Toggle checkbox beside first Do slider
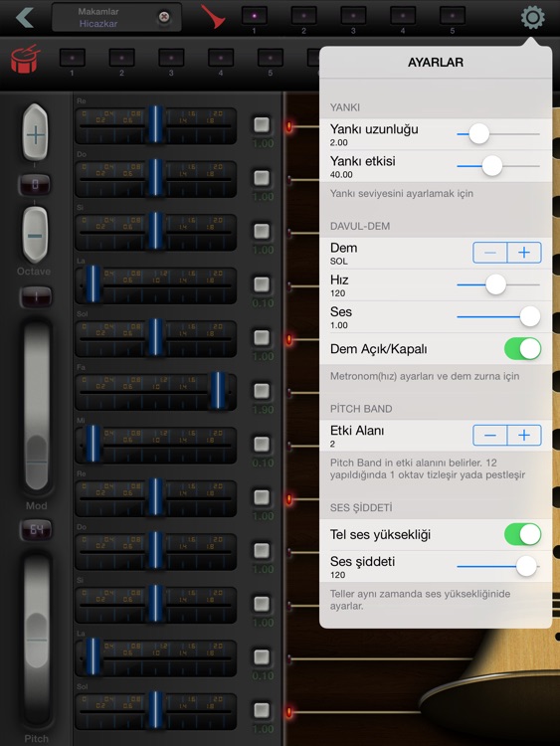560x746 pixels. [x=262, y=178]
